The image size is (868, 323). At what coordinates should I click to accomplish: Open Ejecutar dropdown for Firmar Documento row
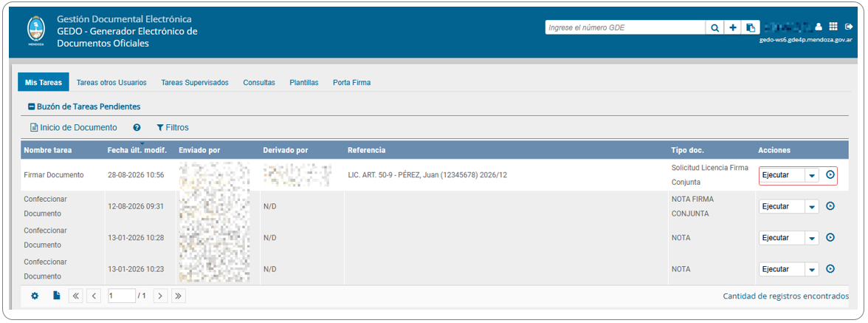(812, 175)
